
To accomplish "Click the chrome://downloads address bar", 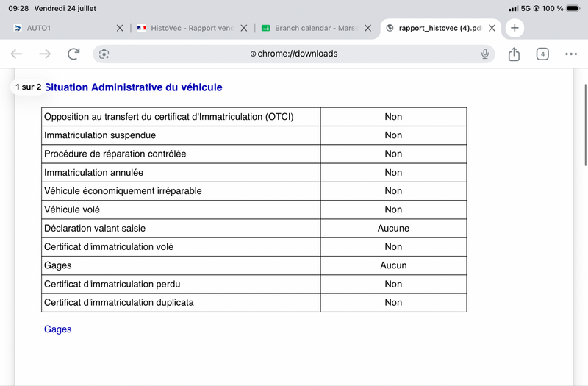I will point(293,54).
